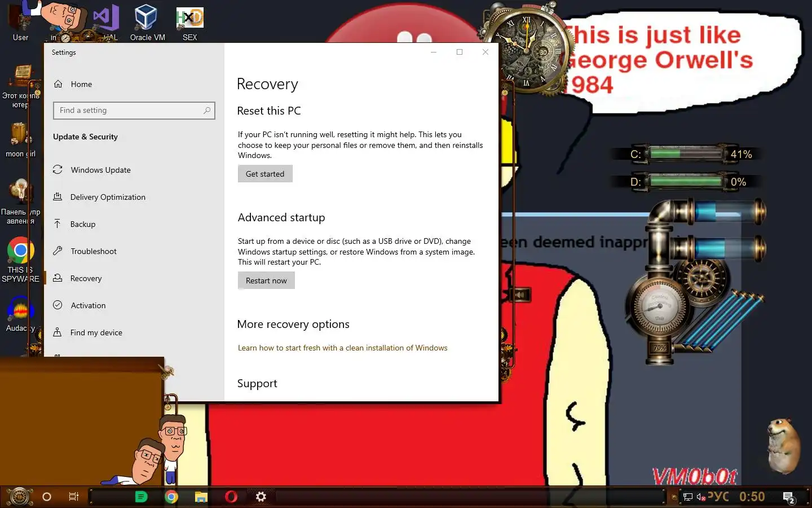The height and width of the screenshot is (508, 812).
Task: Minimize the Settings window
Action: point(434,52)
